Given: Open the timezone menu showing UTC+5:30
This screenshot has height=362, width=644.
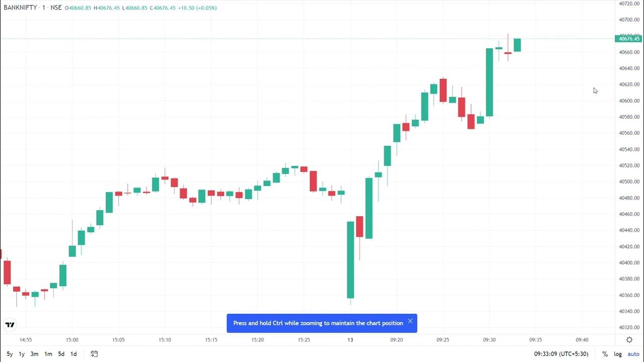Looking at the screenshot, I should pyautogui.click(x=561, y=354).
